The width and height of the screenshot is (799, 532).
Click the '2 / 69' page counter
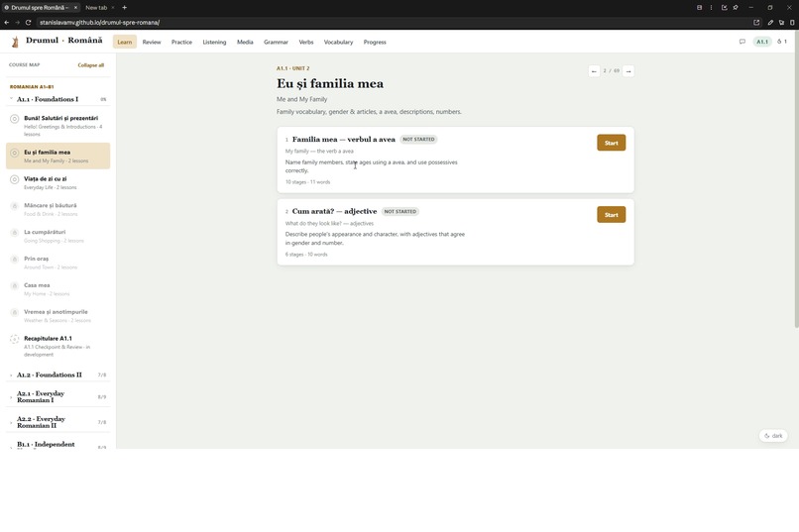(x=611, y=70)
